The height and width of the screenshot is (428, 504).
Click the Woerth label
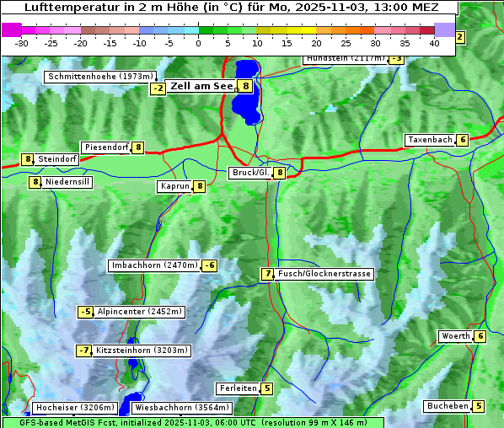pyautogui.click(x=455, y=336)
